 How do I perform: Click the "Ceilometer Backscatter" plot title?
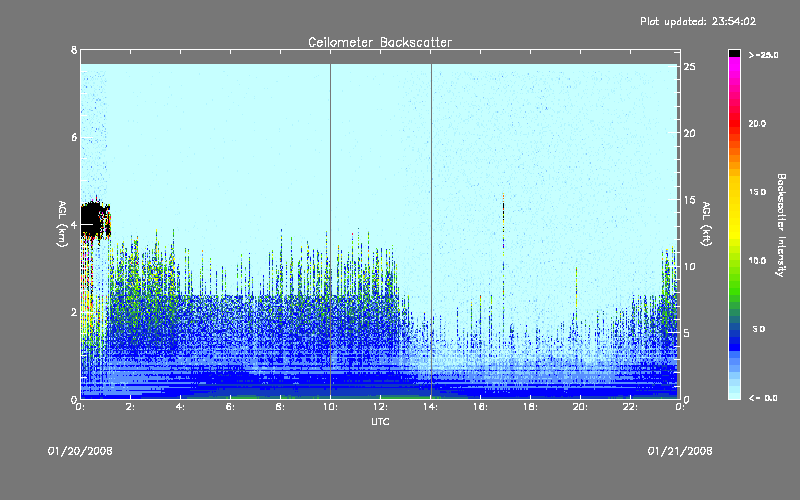(x=380, y=42)
